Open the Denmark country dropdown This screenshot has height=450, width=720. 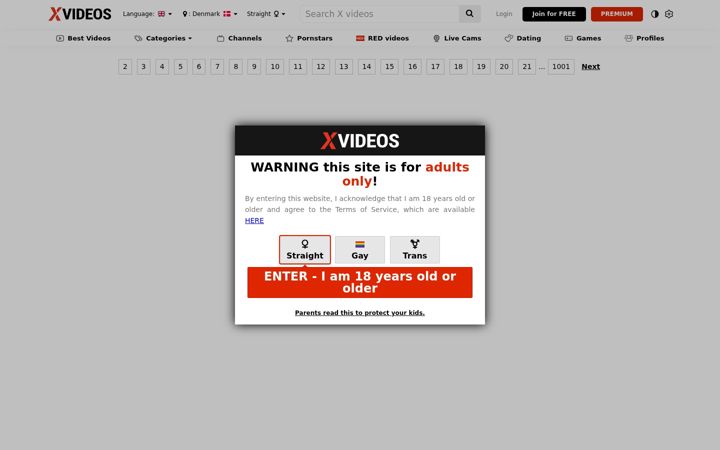click(x=210, y=14)
